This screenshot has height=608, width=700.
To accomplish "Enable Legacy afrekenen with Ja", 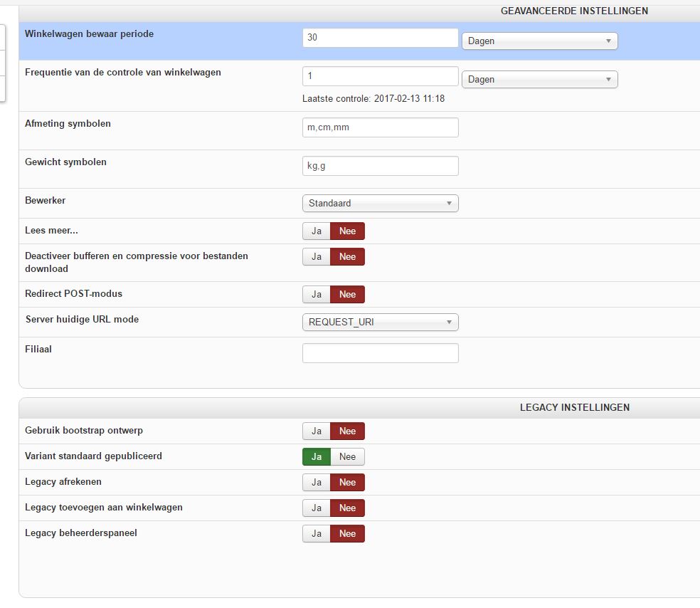I will 317,483.
